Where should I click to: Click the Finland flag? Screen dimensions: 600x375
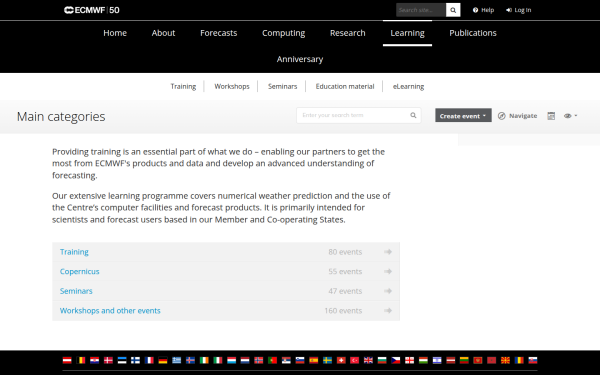tap(135, 360)
